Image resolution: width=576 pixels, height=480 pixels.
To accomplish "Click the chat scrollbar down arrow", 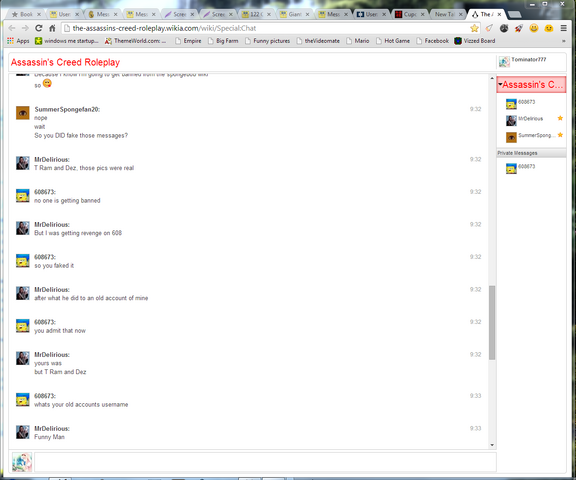I will 492,445.
